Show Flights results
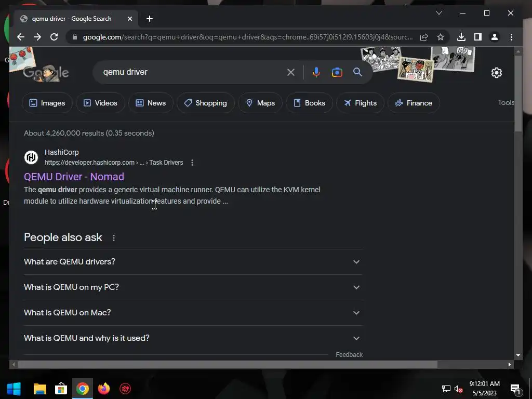 (x=360, y=103)
